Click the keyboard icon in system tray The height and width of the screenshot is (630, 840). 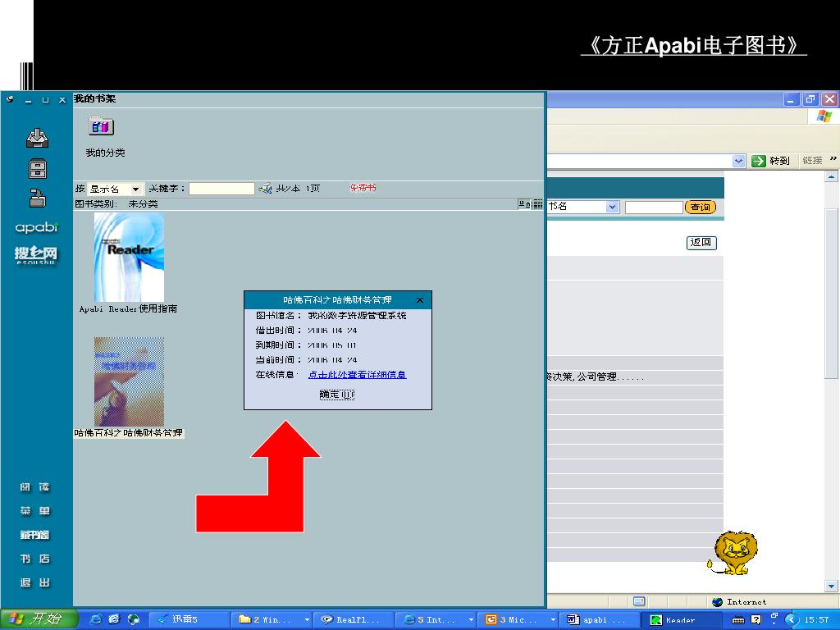pos(738,620)
